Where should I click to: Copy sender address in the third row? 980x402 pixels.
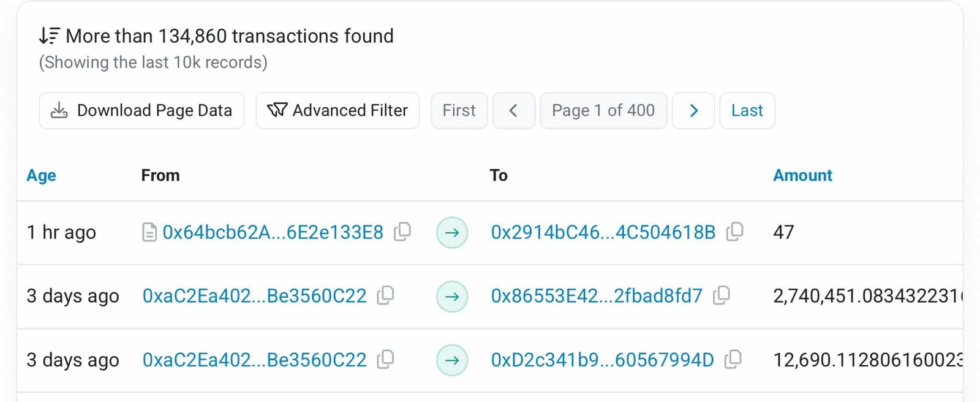385,360
